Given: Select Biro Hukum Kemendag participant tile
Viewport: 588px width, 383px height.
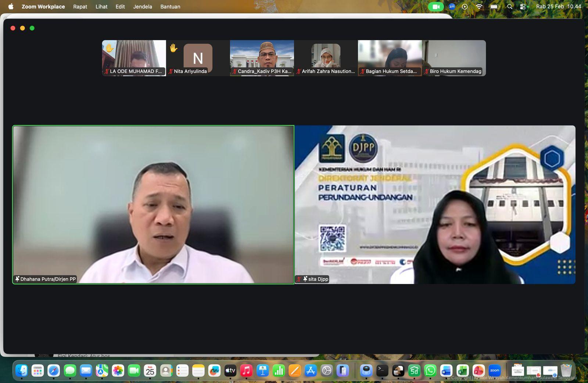Looking at the screenshot, I should [x=454, y=58].
